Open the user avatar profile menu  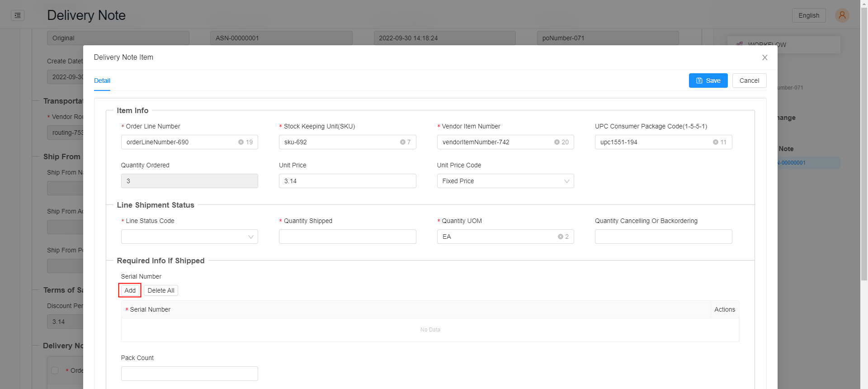pyautogui.click(x=842, y=15)
